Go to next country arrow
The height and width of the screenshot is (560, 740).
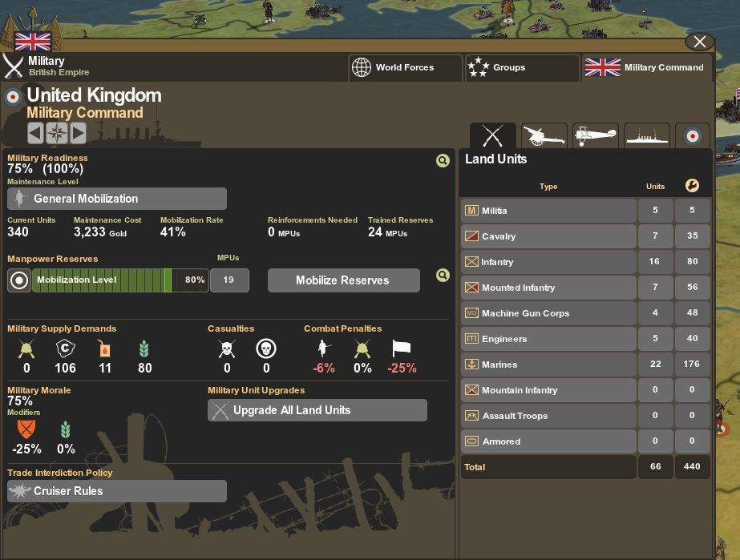pos(79,132)
